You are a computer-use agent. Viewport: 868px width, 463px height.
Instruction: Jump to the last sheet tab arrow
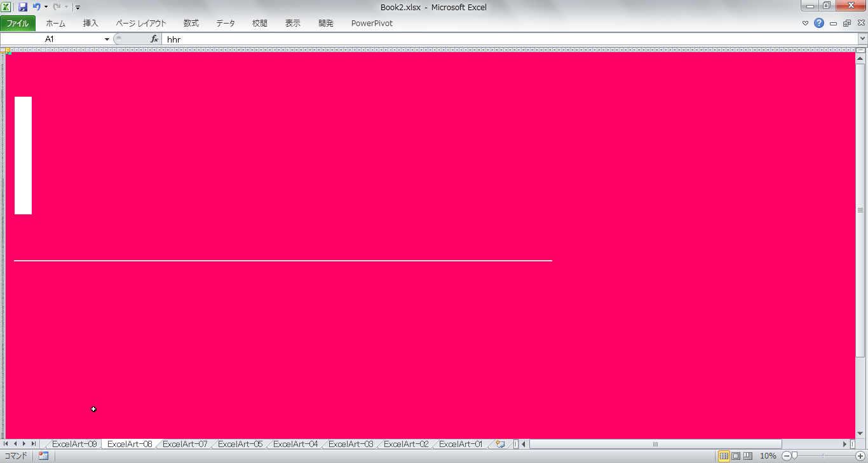[34, 444]
